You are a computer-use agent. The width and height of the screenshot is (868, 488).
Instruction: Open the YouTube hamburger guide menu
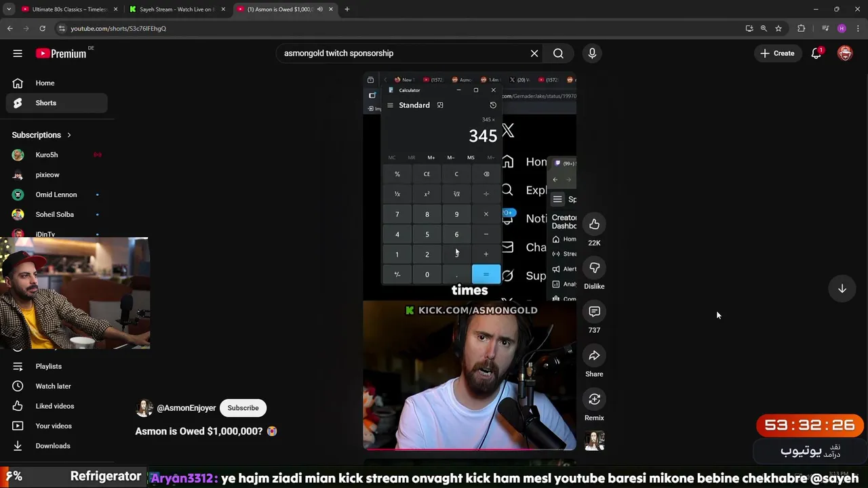18,54
